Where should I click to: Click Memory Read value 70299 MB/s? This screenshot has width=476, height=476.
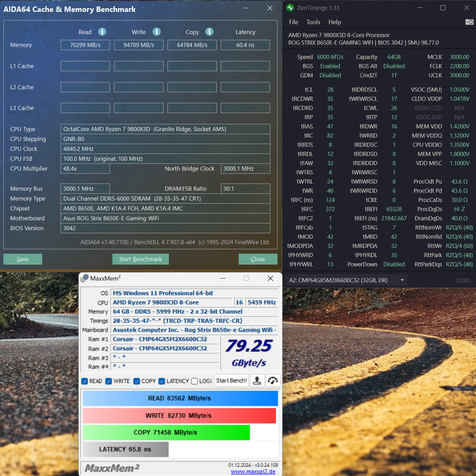coord(85,45)
